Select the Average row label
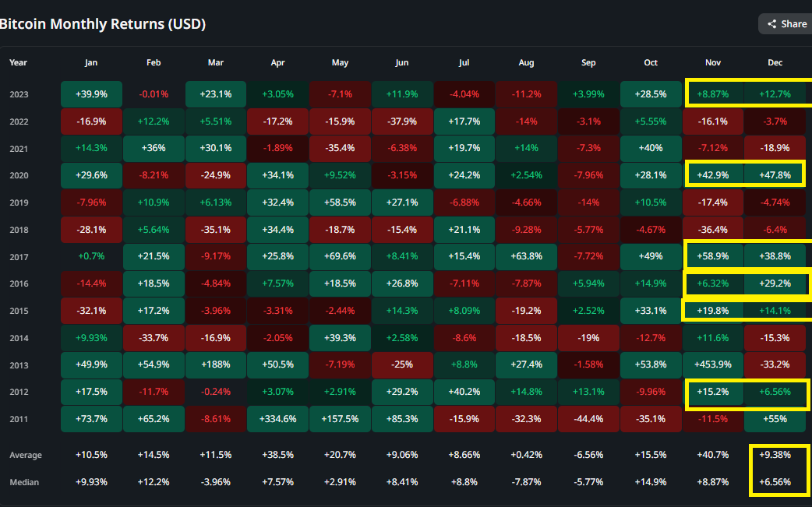812x507 pixels. [26, 456]
